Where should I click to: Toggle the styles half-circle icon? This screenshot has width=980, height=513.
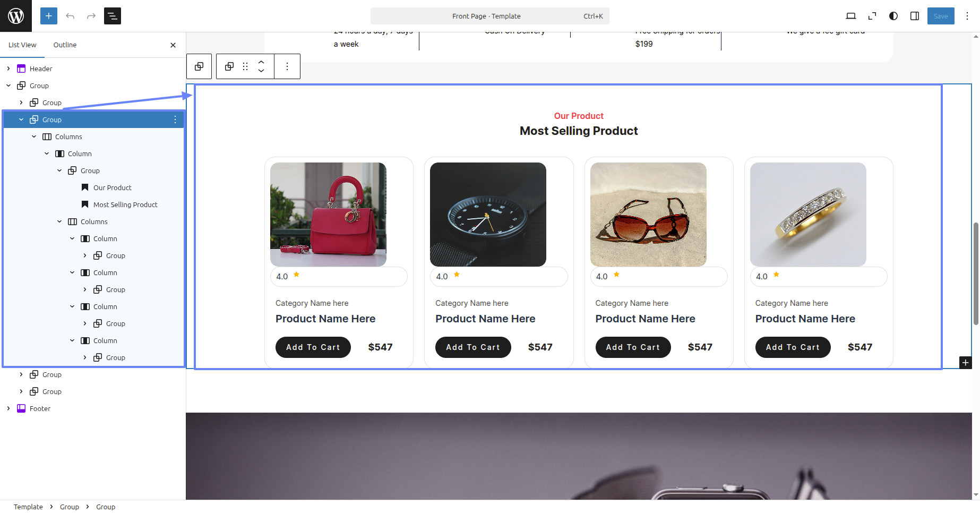point(893,16)
